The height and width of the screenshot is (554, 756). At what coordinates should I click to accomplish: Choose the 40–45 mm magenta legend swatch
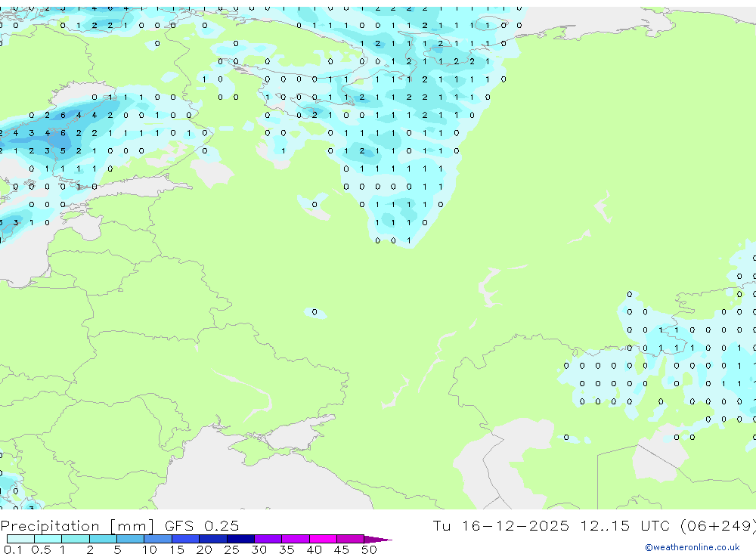[x=323, y=539]
